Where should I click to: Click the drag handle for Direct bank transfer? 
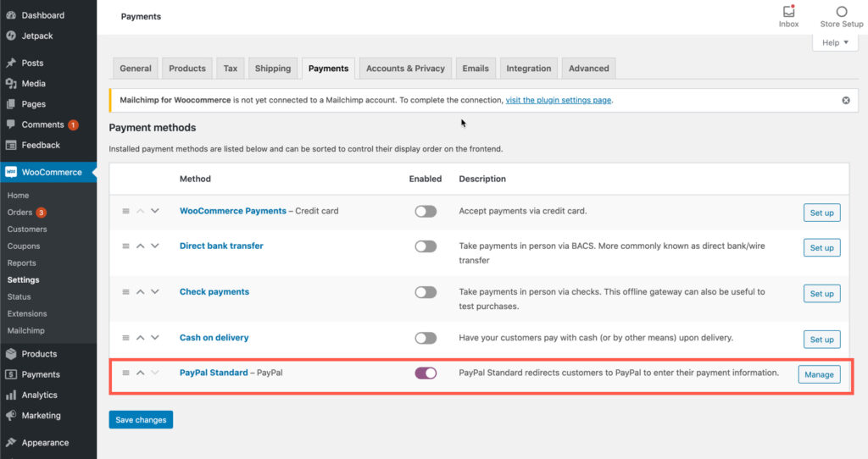(125, 246)
